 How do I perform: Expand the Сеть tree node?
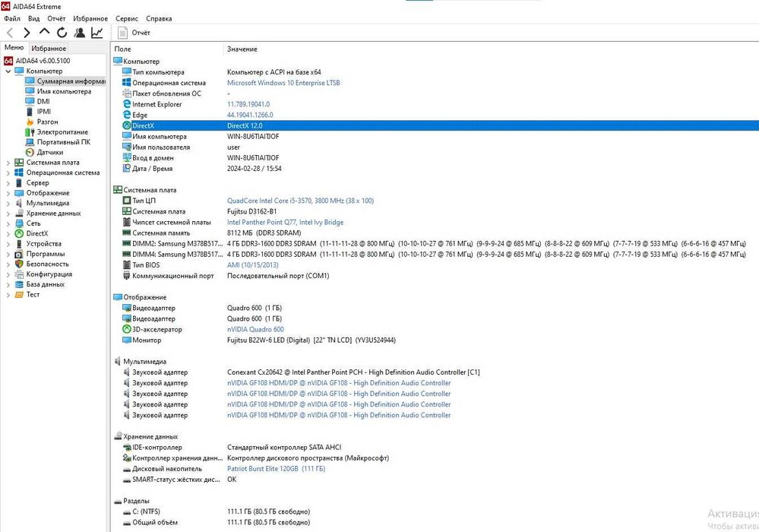[8, 223]
